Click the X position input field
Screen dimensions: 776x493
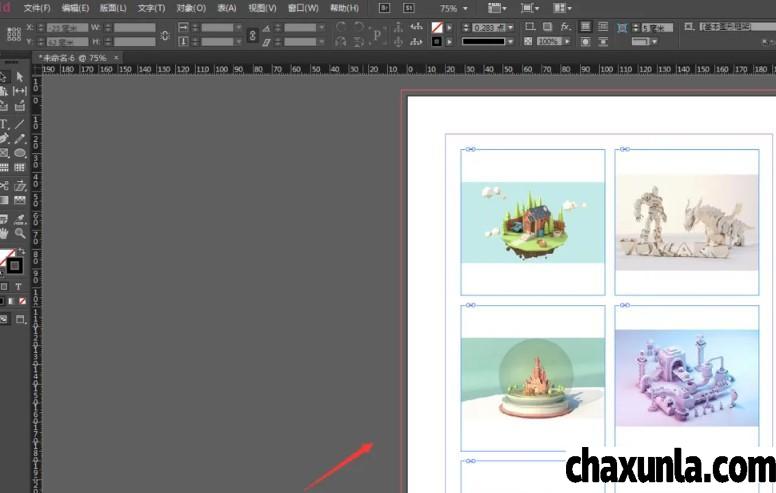[67, 28]
